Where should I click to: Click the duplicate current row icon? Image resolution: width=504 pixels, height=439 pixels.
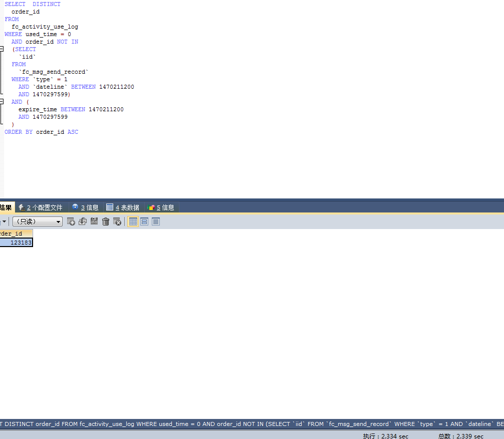point(83,222)
